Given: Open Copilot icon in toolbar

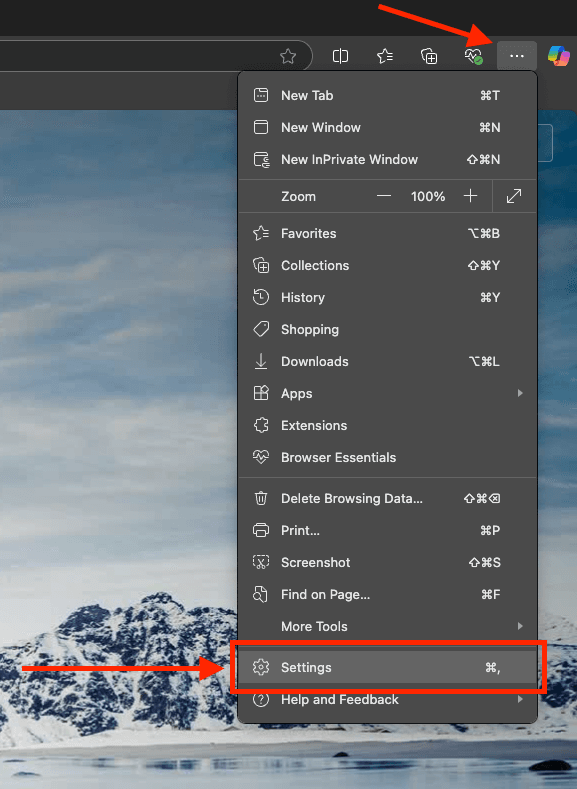Looking at the screenshot, I should pyautogui.click(x=558, y=56).
